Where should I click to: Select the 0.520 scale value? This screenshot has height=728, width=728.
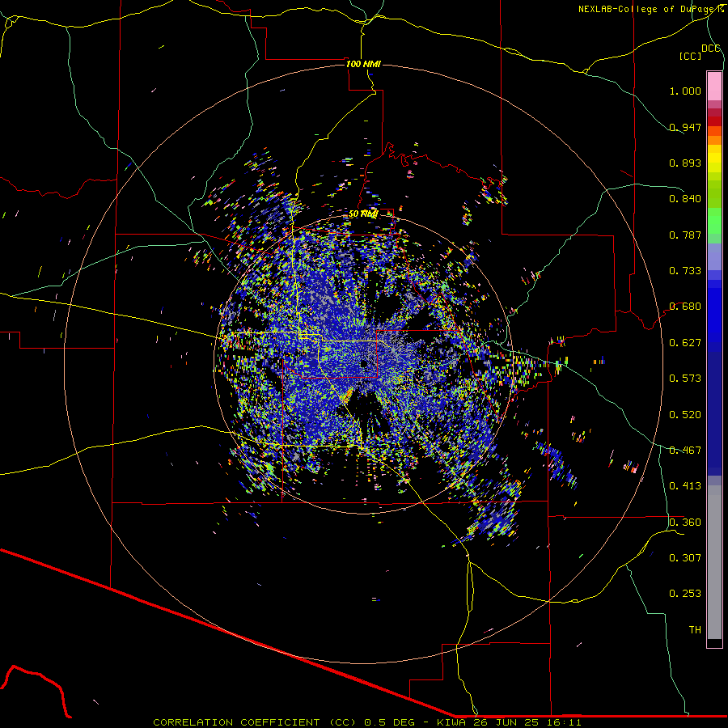[x=685, y=415]
